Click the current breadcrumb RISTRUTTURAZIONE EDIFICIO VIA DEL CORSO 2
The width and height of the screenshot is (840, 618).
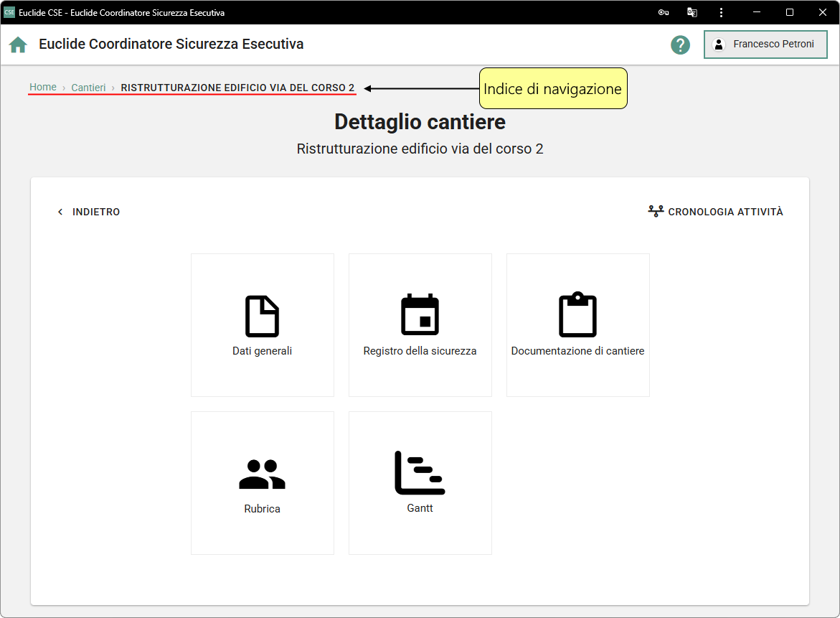coord(237,88)
